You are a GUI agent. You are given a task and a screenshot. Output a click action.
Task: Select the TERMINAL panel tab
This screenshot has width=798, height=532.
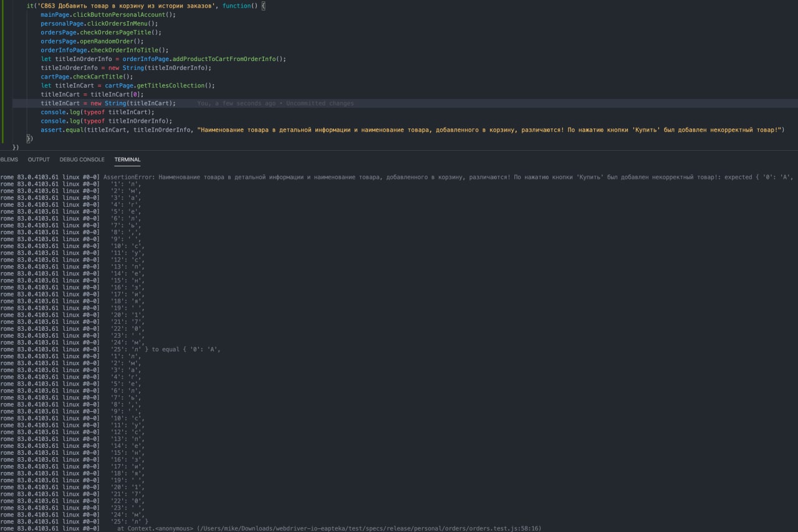pos(127,159)
